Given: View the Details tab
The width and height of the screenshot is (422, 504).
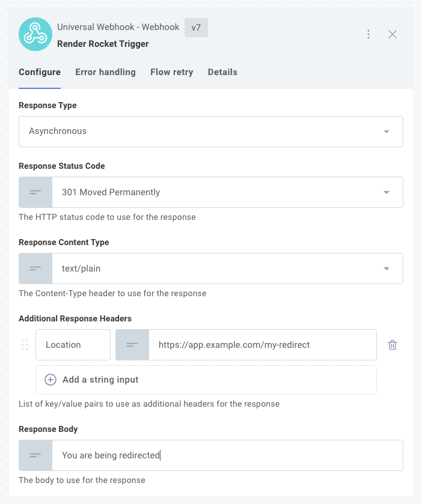Looking at the screenshot, I should pos(222,72).
